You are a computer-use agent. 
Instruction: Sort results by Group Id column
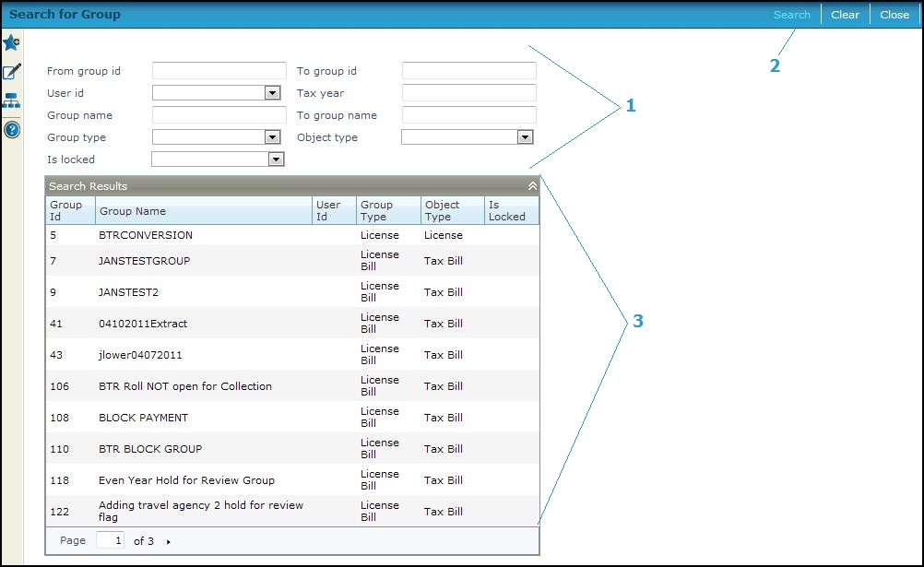[x=66, y=211]
